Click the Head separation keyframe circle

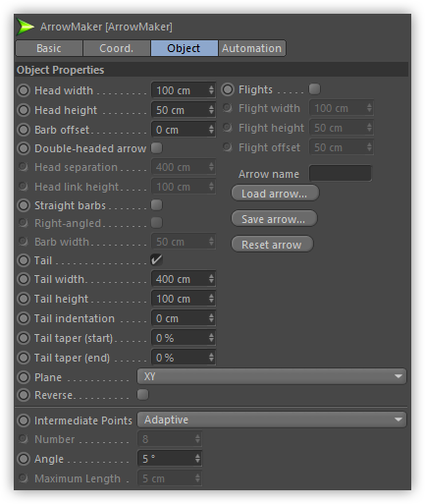pyautogui.click(x=23, y=167)
